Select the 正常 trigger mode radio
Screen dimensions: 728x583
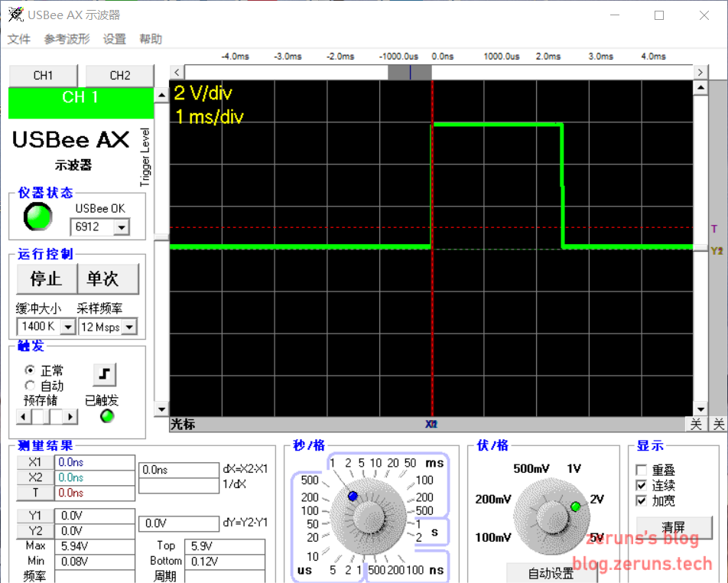tap(30, 370)
